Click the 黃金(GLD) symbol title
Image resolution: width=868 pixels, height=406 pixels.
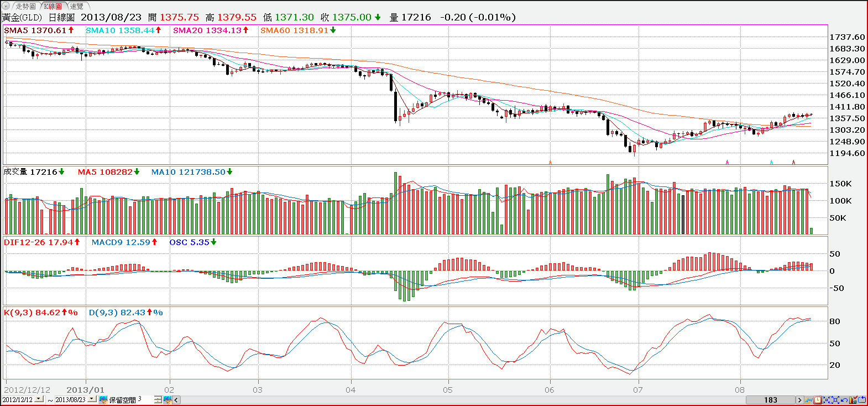[x=22, y=18]
